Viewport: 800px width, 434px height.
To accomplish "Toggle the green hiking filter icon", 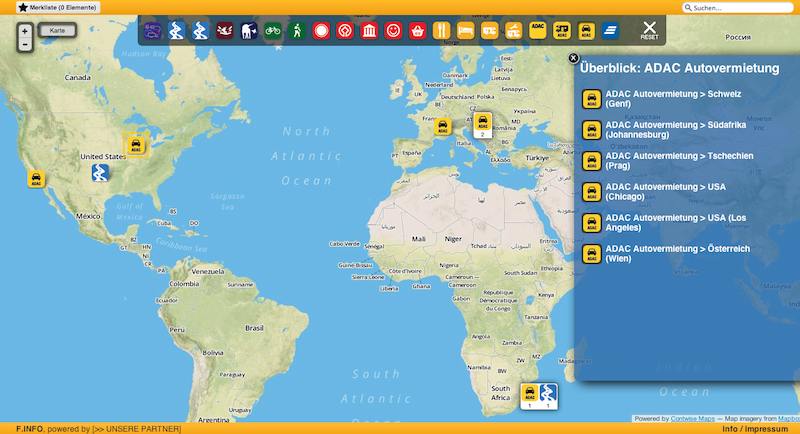I will click(x=297, y=31).
